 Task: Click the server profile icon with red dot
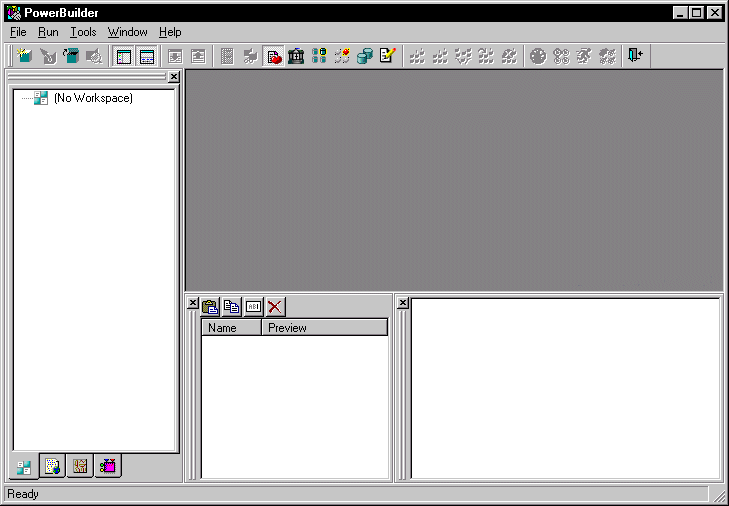343,56
